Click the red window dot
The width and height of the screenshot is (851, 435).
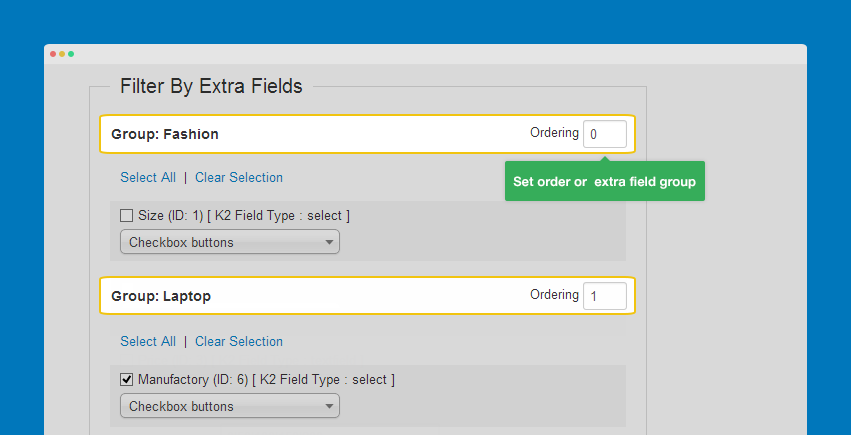pyautogui.click(x=53, y=54)
